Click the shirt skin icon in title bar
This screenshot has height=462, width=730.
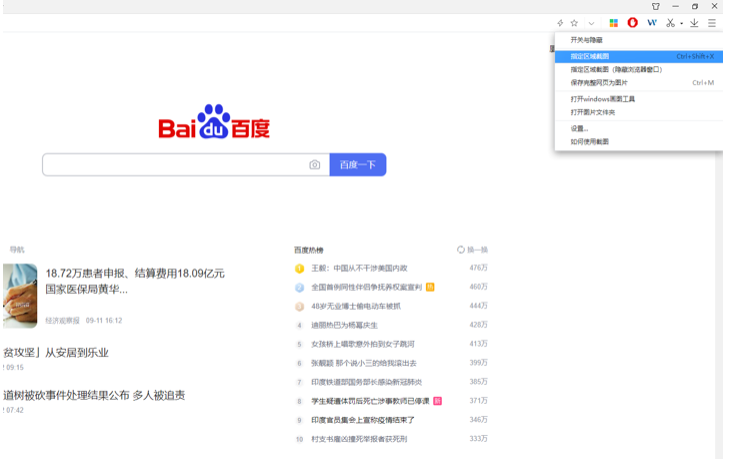coord(656,7)
